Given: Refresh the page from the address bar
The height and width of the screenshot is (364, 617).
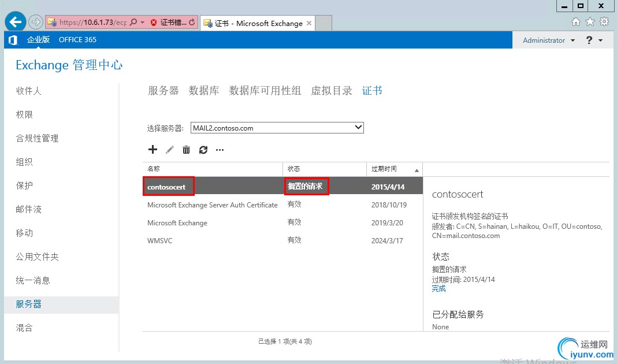Looking at the screenshot, I should coord(192,23).
